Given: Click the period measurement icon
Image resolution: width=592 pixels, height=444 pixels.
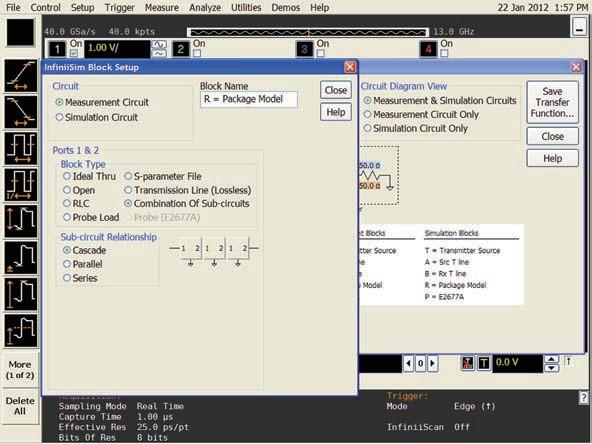Looking at the screenshot, I should [21, 148].
